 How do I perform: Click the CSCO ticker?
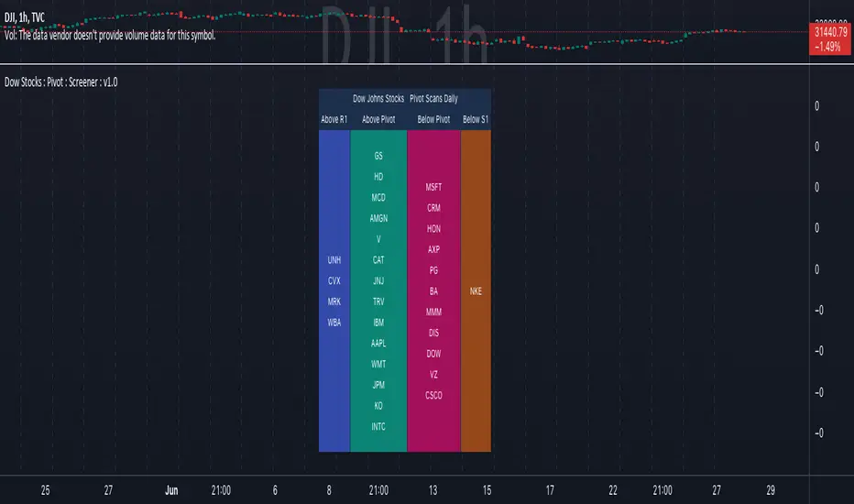point(433,396)
